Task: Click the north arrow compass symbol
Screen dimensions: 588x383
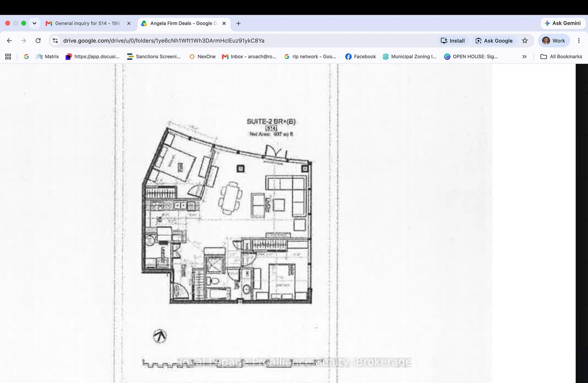Action: pos(160,336)
